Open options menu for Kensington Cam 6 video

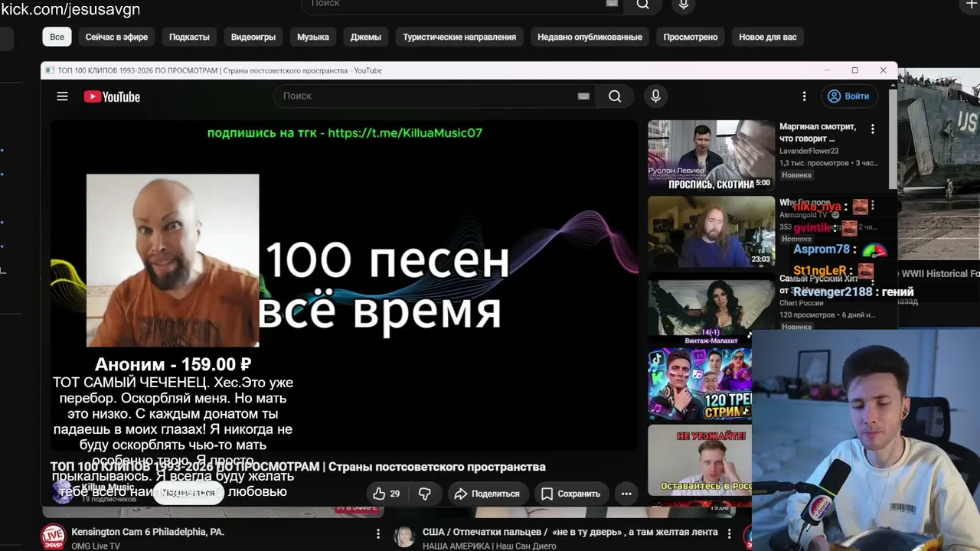(x=378, y=533)
